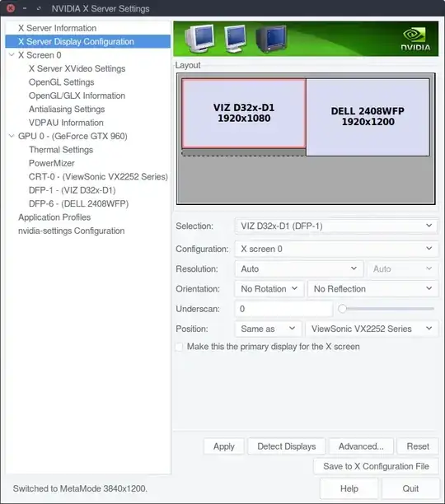Viewport: 445px width, 504px height.
Task: Open the No Rotation orientation dropdown
Action: (269, 288)
